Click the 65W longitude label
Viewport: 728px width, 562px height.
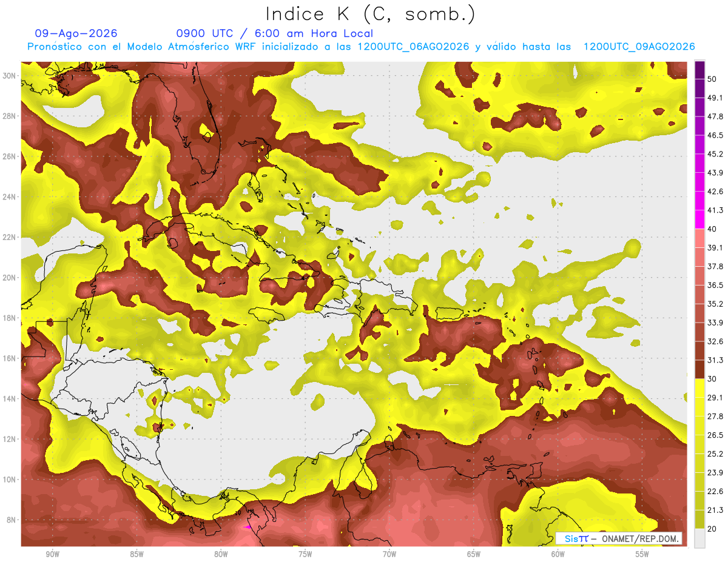pyautogui.click(x=474, y=554)
